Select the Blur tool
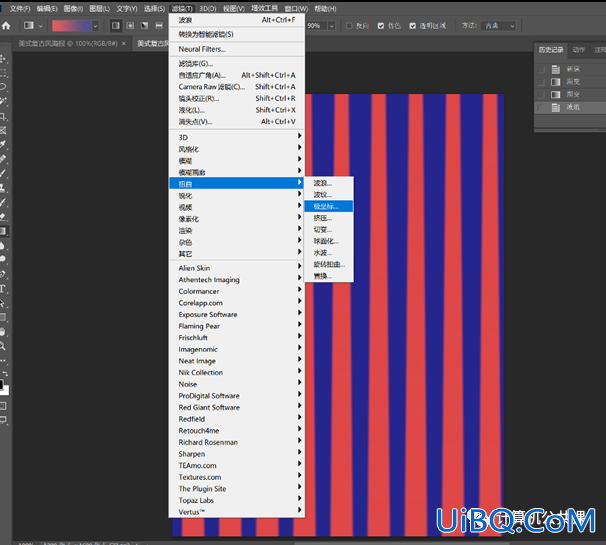 (3, 245)
